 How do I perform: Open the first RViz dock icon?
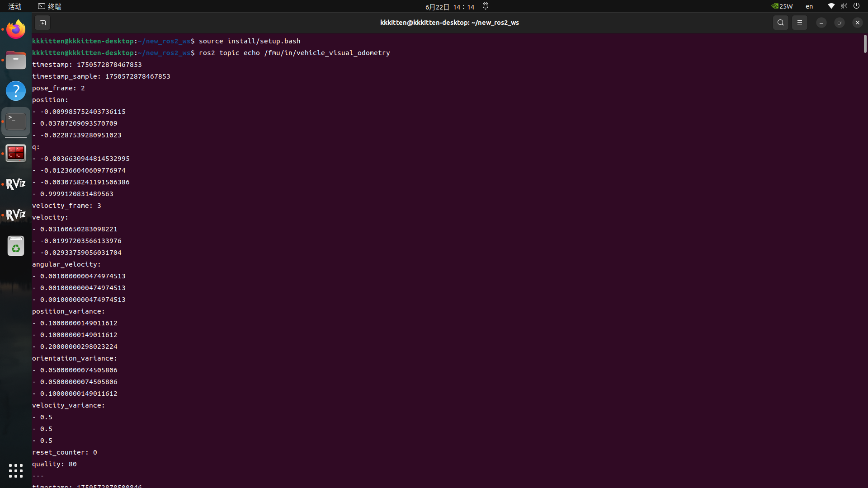(x=16, y=184)
